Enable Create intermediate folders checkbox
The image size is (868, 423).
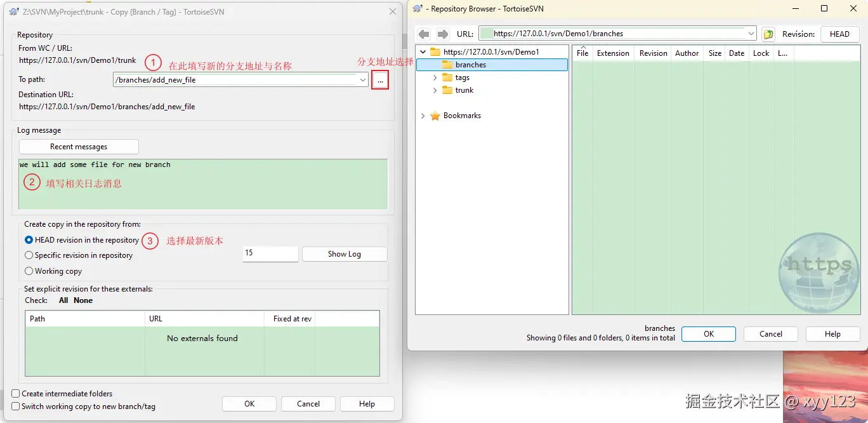(x=16, y=394)
